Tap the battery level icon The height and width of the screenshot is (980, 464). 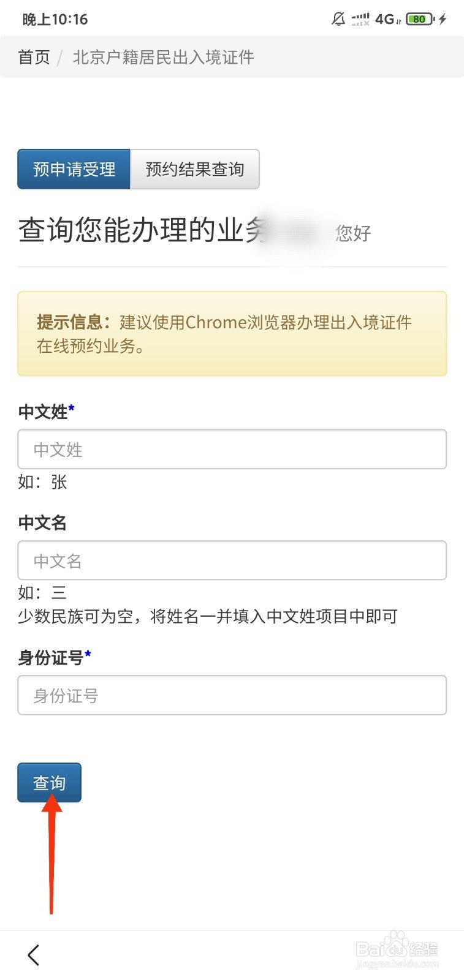[420, 19]
